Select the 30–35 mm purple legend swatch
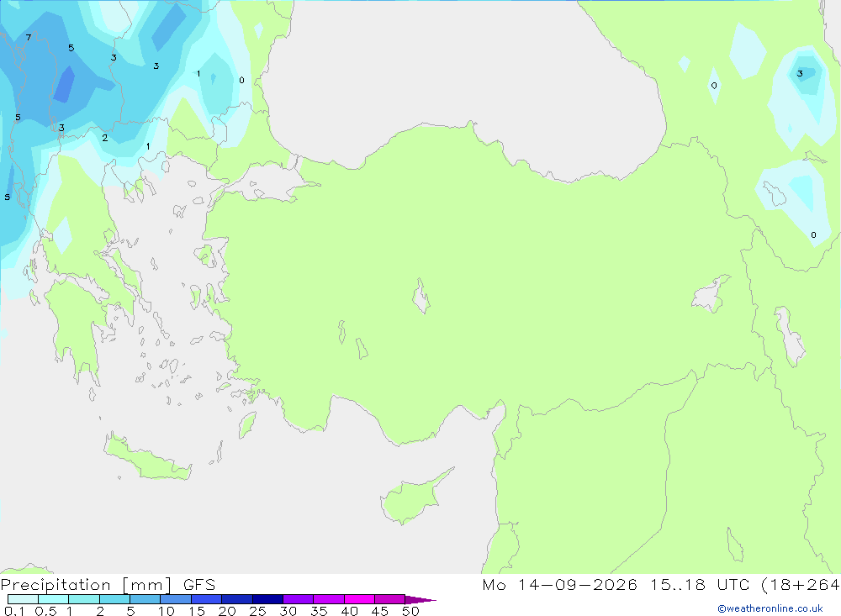Image resolution: width=841 pixels, height=616 pixels. click(298, 599)
